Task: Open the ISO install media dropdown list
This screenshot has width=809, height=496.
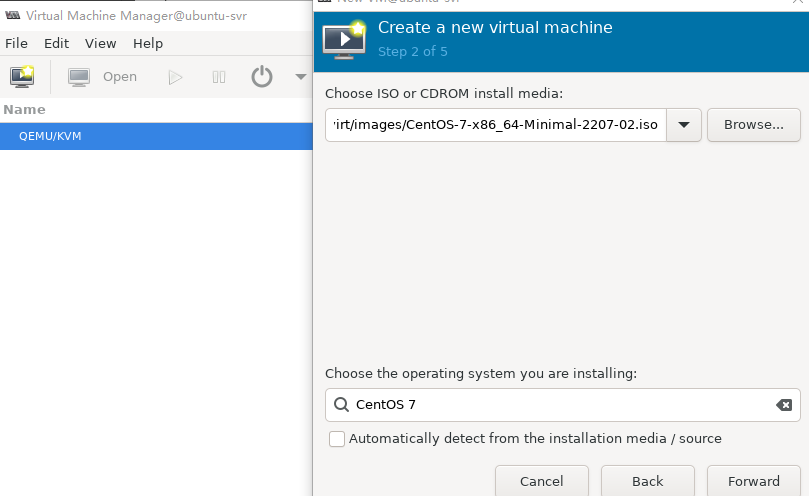Action: tap(683, 125)
